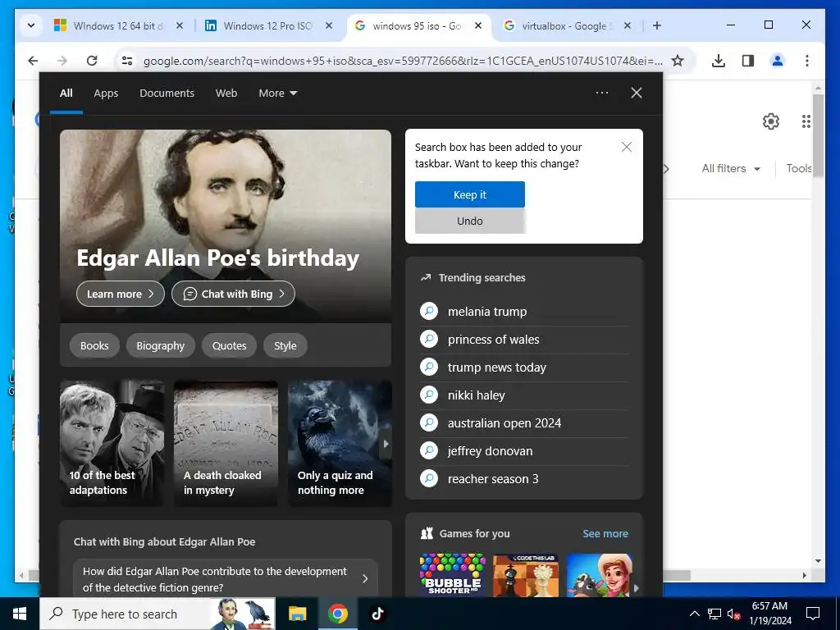Select the All search tab
Screen dimensions: 840x630
tap(66, 94)
